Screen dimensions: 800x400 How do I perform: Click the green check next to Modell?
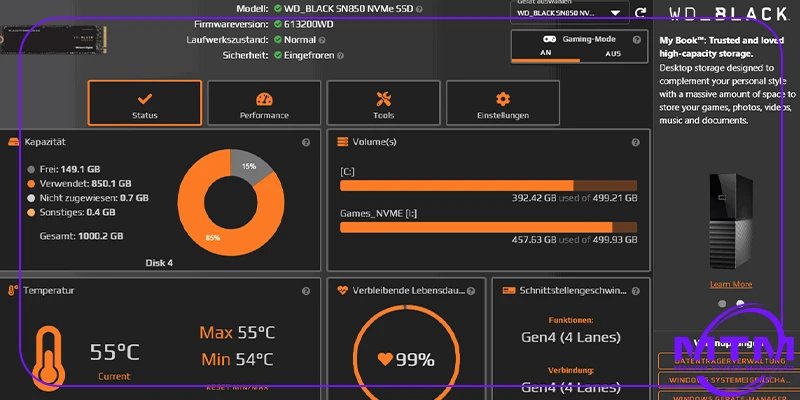coord(278,8)
